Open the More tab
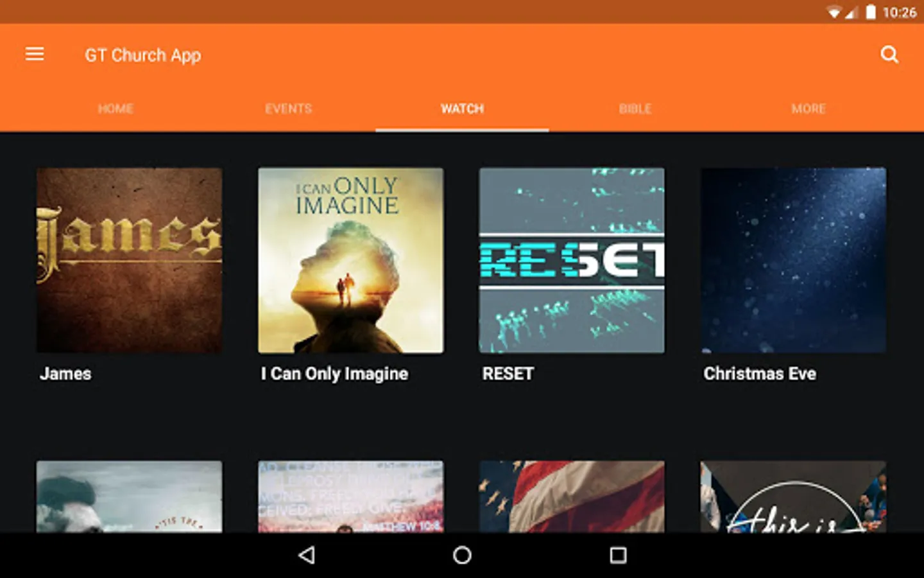The height and width of the screenshot is (578, 924). 809,109
